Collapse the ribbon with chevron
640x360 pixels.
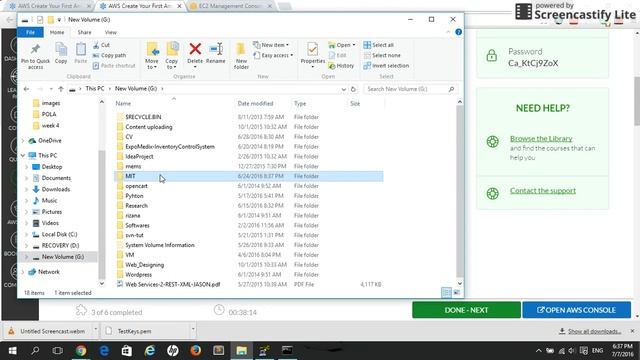coord(448,32)
